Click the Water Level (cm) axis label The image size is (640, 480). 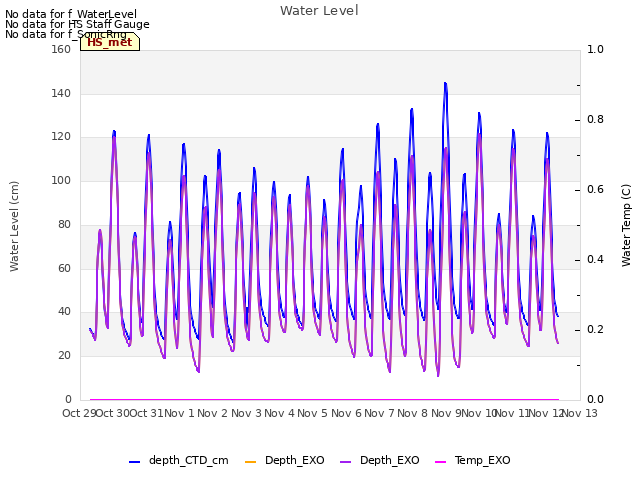pyautogui.click(x=14, y=227)
